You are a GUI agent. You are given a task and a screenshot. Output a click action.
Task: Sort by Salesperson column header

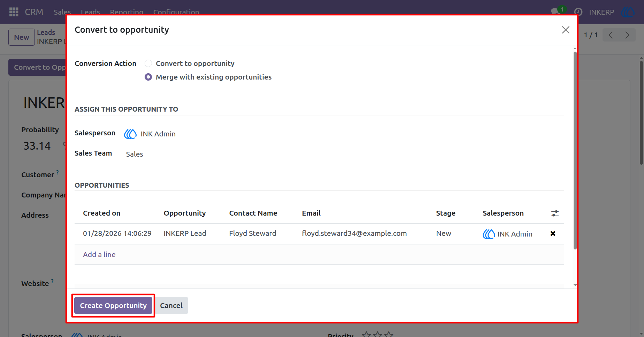coord(503,213)
